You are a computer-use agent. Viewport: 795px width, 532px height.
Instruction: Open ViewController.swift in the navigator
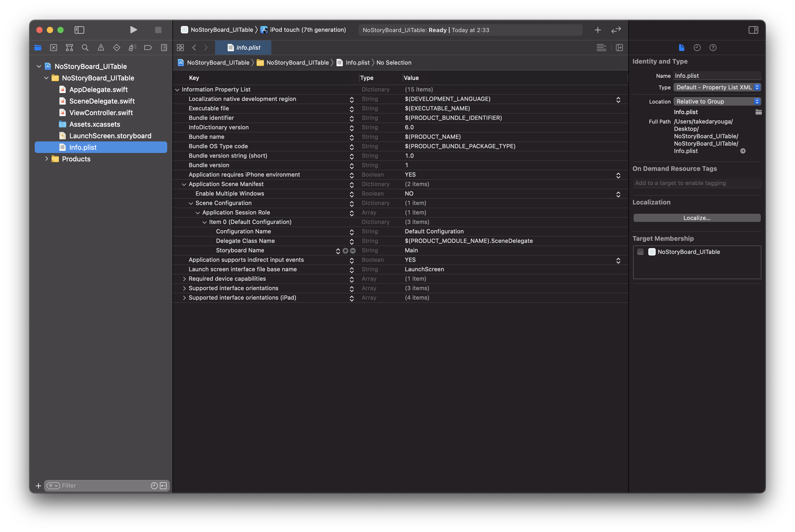[x=101, y=113]
